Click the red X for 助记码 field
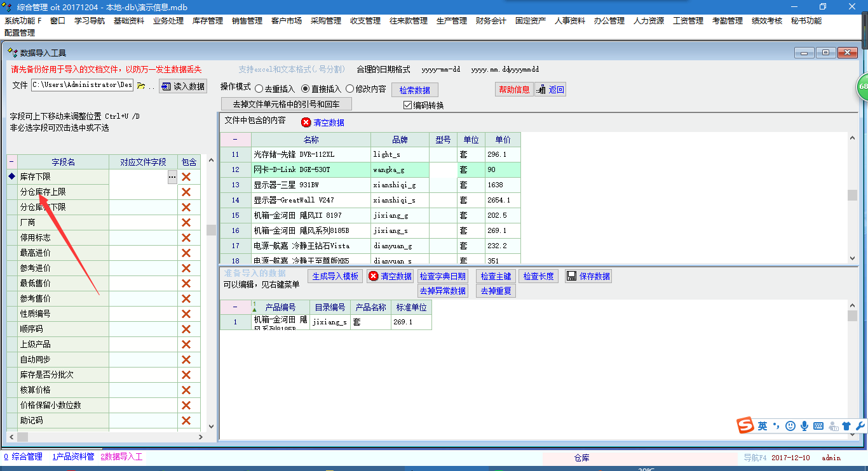The height and width of the screenshot is (471, 868). point(186,421)
